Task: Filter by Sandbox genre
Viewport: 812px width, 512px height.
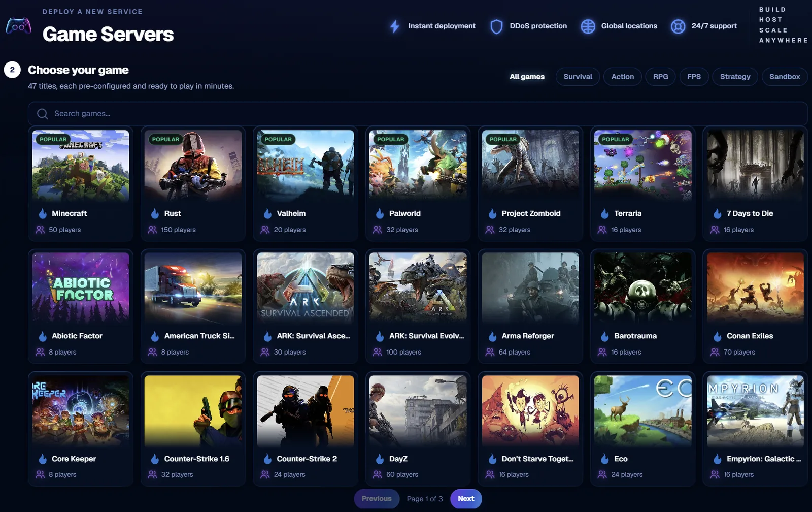Action: coord(785,77)
